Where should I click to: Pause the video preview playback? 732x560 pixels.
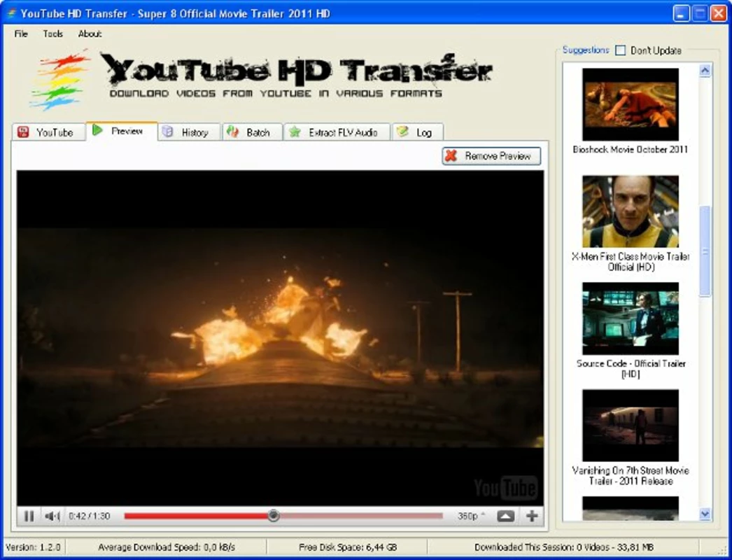(x=29, y=516)
